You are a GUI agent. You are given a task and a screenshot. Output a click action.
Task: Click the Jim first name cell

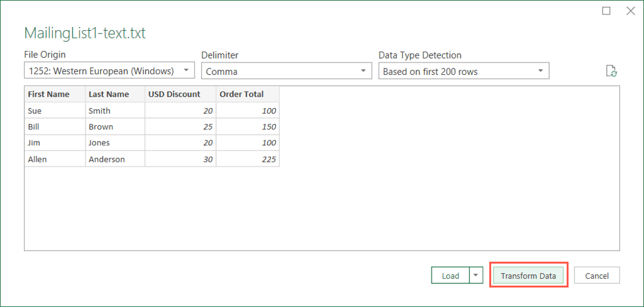click(55, 143)
